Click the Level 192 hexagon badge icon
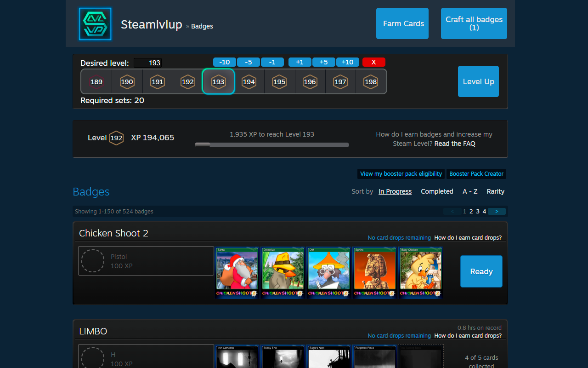Image resolution: width=588 pixels, height=368 pixels. 116,138
